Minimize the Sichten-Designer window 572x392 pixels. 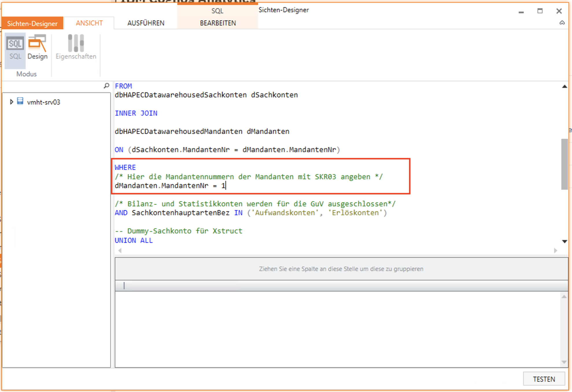point(521,12)
